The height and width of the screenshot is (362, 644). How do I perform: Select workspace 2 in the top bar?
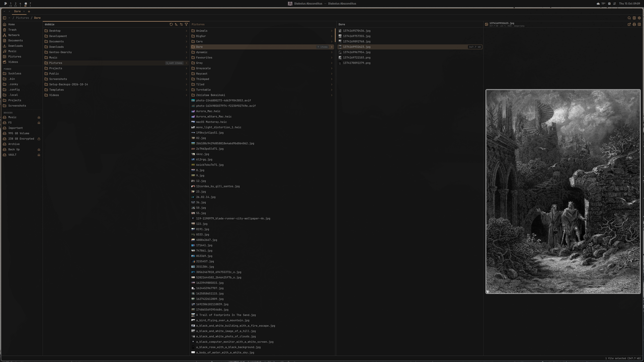pos(16,4)
